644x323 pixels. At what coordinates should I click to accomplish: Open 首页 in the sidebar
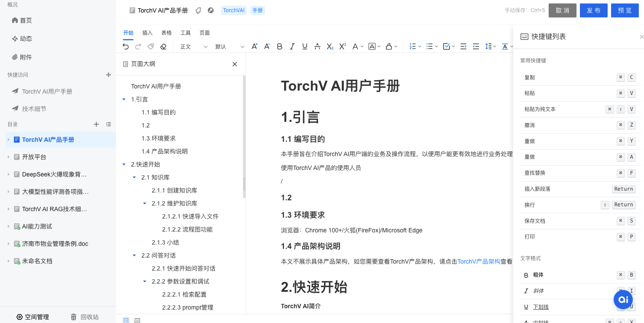click(26, 20)
